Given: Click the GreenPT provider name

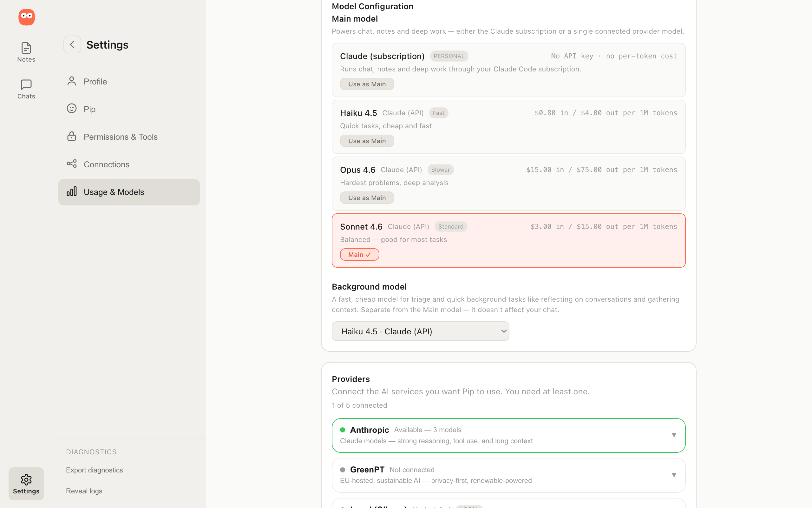Looking at the screenshot, I should 367,470.
